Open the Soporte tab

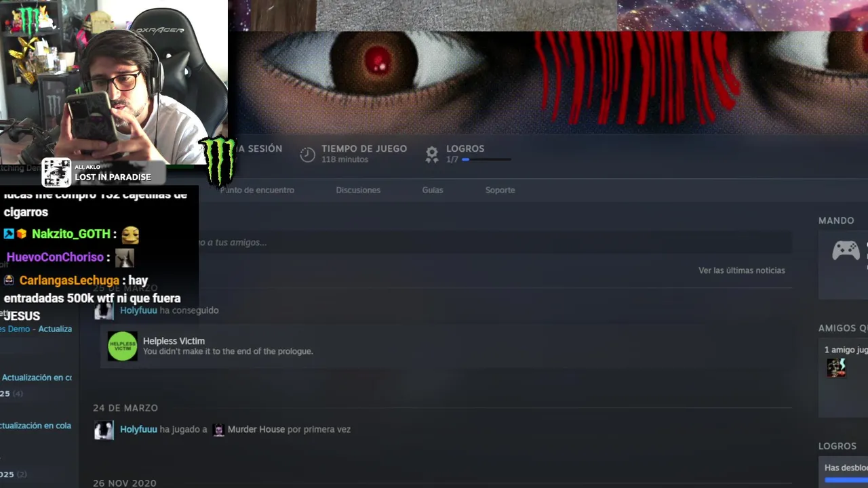(500, 190)
